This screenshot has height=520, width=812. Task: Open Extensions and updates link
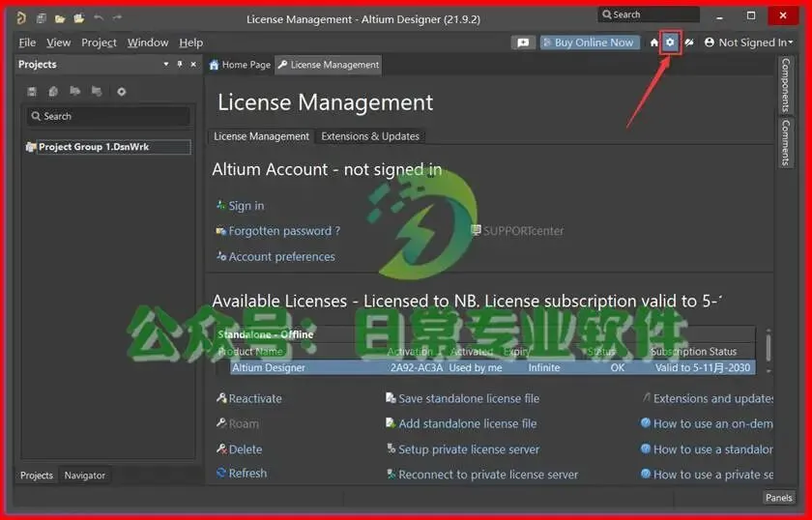(708, 398)
